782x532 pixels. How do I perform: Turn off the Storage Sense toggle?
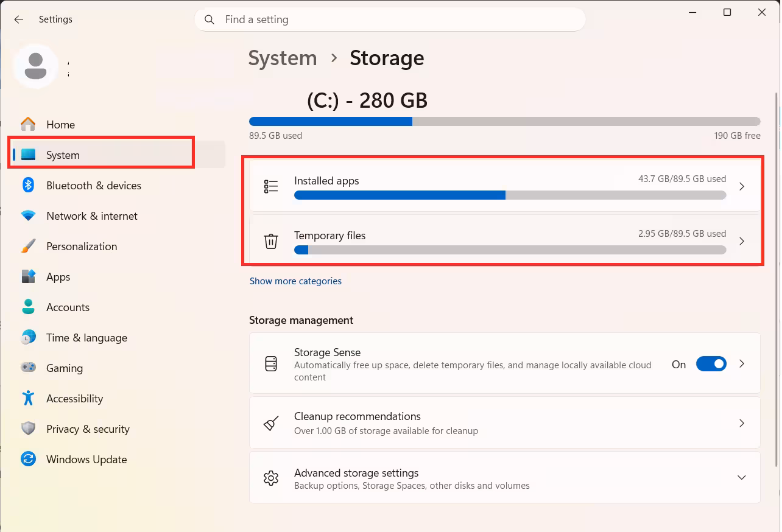point(711,364)
